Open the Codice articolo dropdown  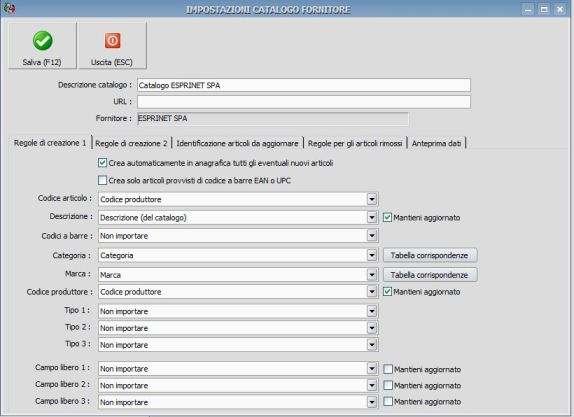click(372, 199)
